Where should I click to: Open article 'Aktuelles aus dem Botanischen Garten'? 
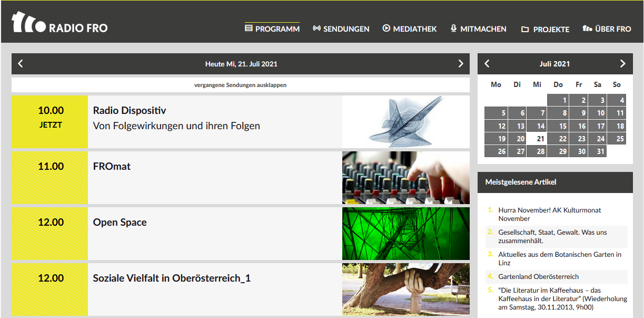(560, 258)
